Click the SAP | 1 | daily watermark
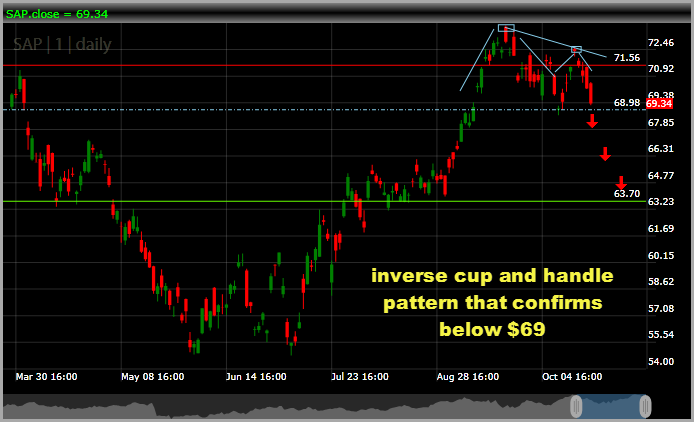The image size is (694, 422). [x=62, y=44]
